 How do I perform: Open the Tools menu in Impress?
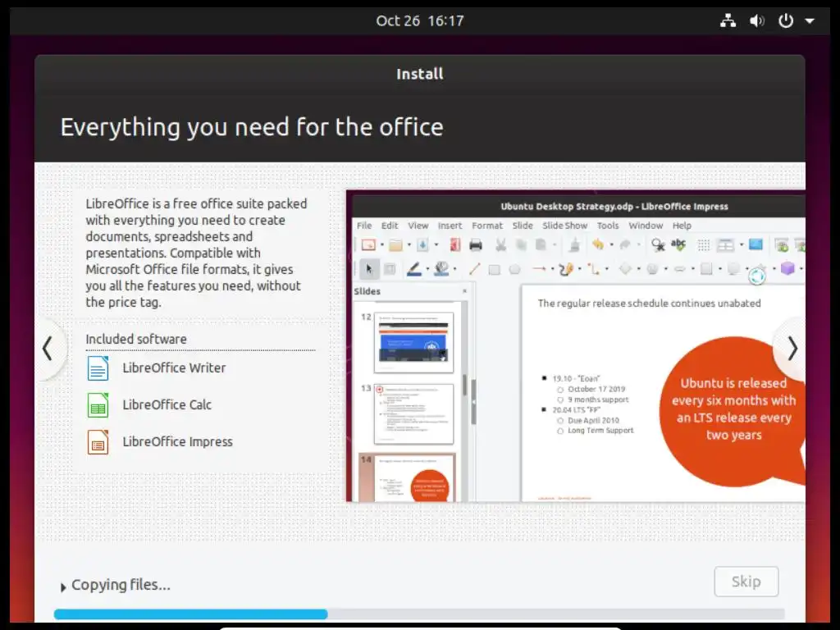click(608, 226)
